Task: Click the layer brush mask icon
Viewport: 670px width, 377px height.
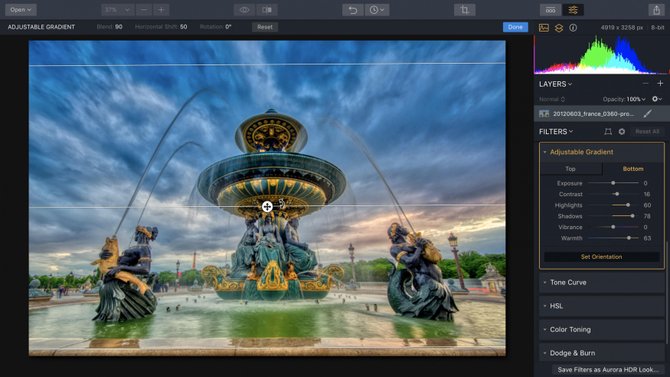Action: pos(648,114)
